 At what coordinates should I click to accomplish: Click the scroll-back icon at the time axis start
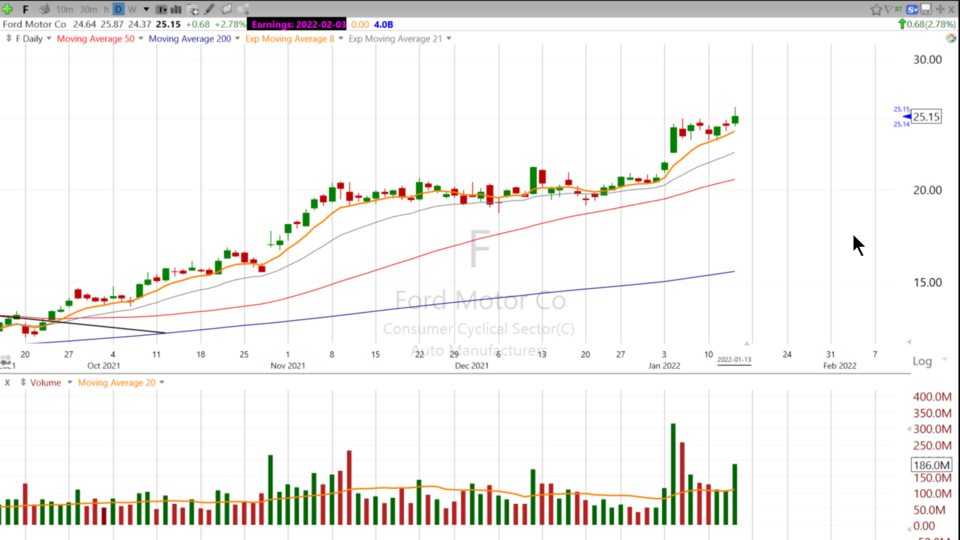pyautogui.click(x=6, y=362)
